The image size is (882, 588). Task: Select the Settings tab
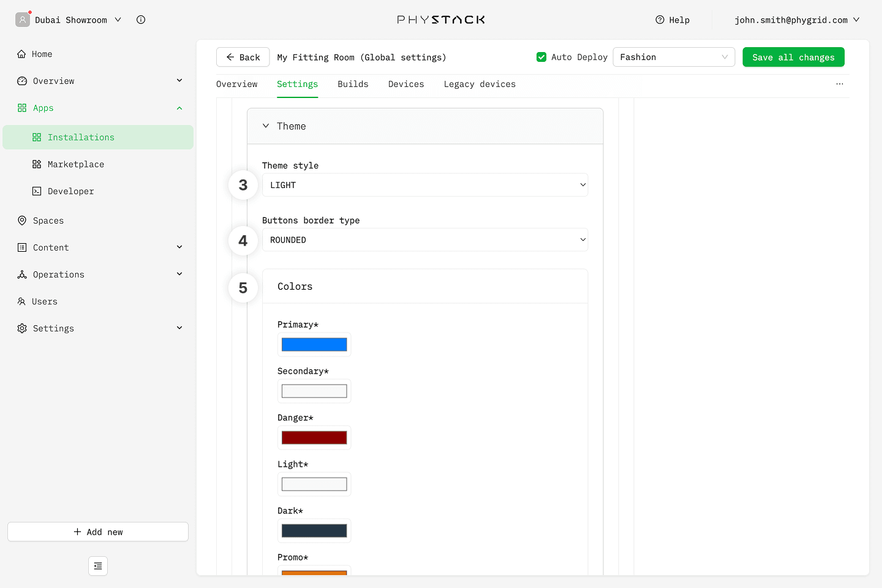point(297,84)
